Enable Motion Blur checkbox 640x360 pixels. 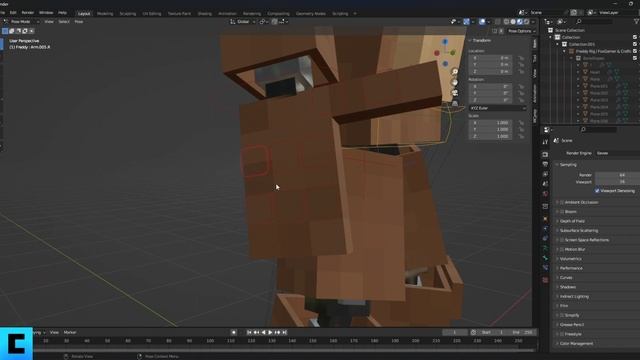[x=562, y=249]
